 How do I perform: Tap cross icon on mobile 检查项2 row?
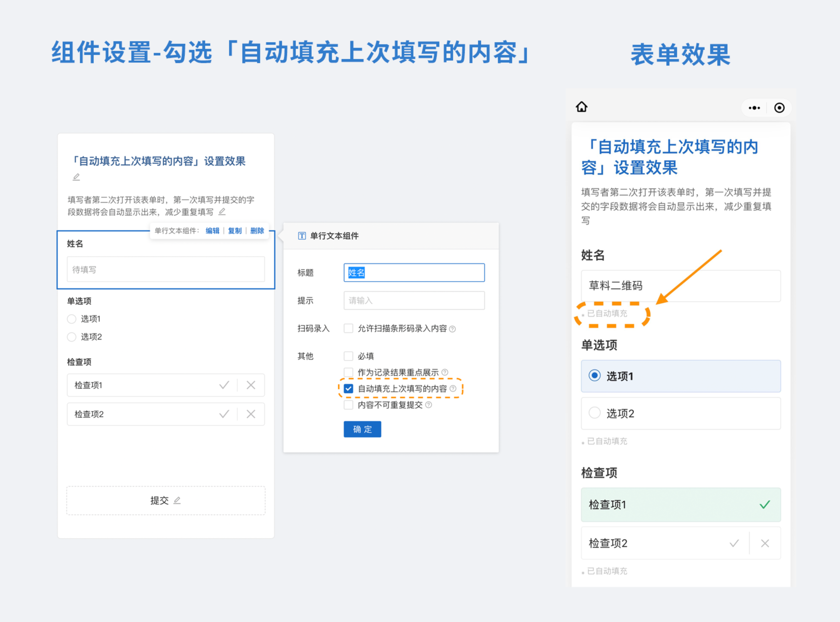[765, 543]
